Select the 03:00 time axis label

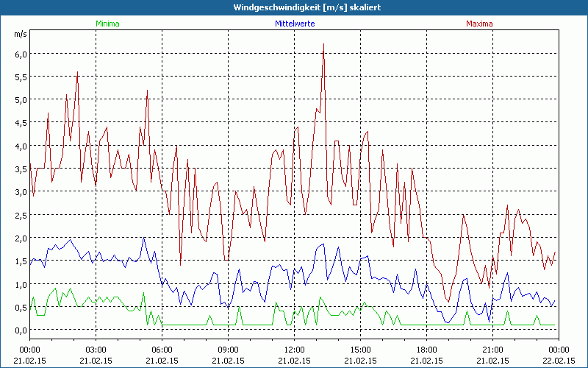(96, 349)
